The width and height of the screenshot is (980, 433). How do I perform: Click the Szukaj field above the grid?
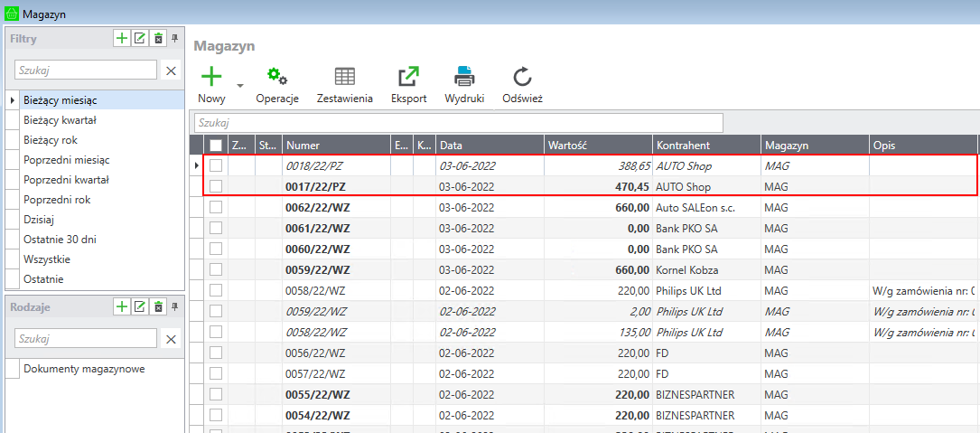[x=459, y=123]
